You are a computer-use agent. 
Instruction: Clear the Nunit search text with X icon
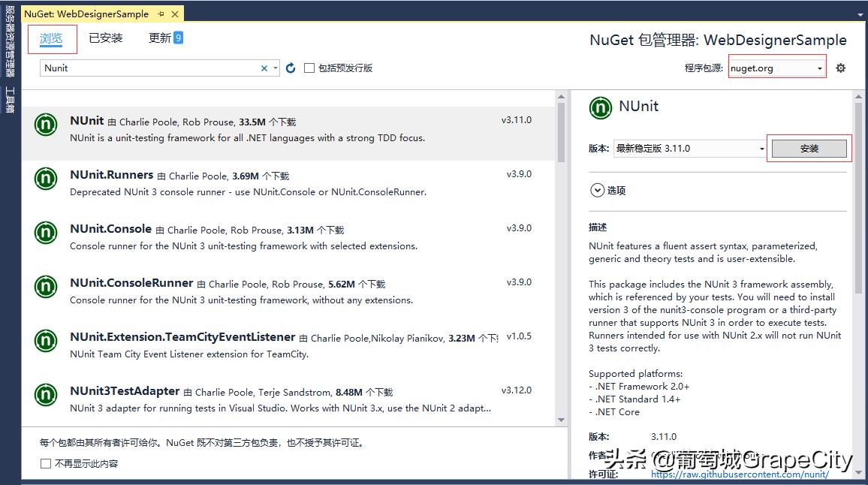click(x=264, y=68)
